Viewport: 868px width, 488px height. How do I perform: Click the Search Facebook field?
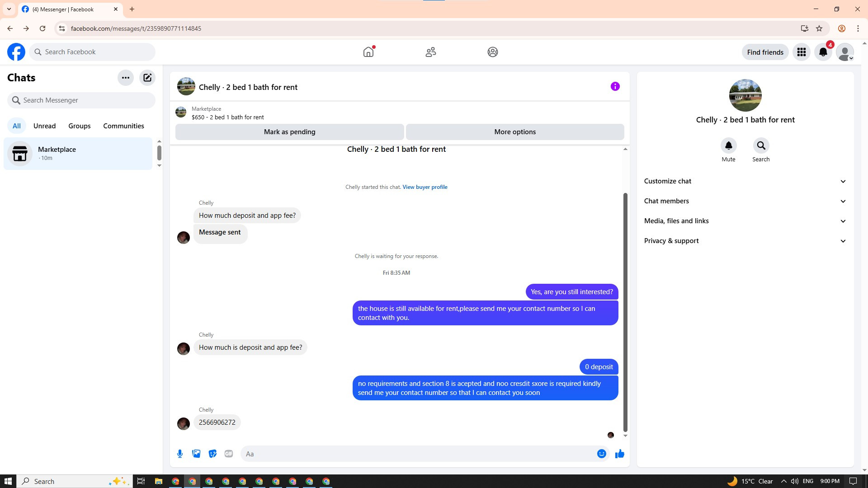coord(92,52)
